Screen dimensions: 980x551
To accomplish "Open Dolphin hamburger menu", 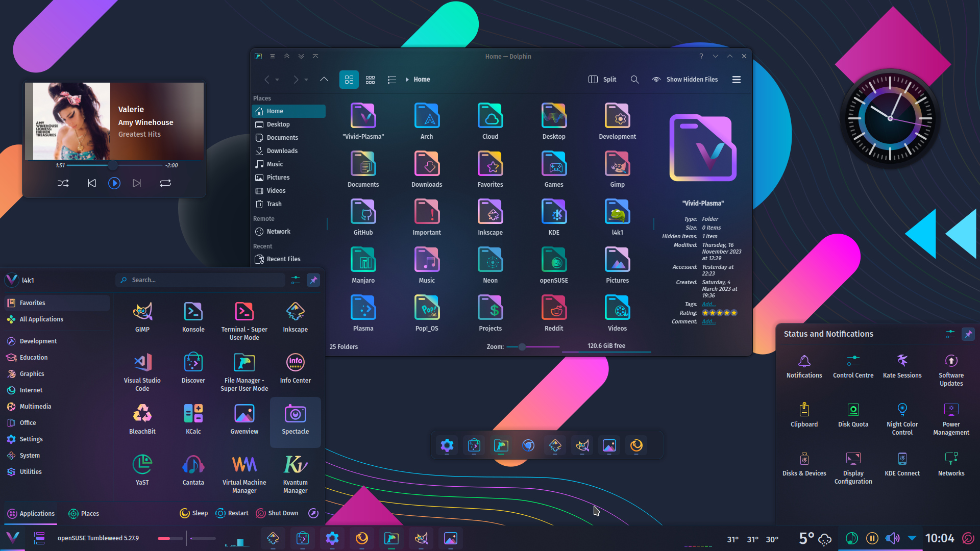I will coord(737,80).
